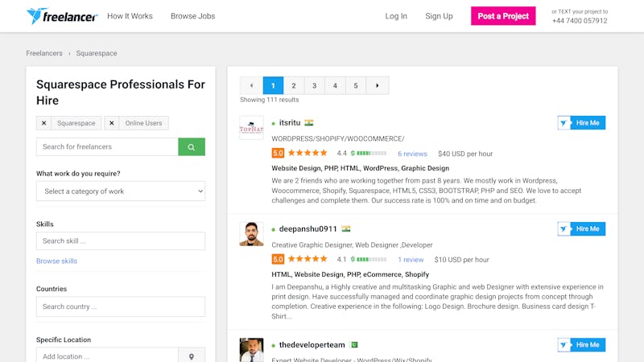The height and width of the screenshot is (362, 644).
Task: Click the green search magnifier button
Action: coord(192,147)
